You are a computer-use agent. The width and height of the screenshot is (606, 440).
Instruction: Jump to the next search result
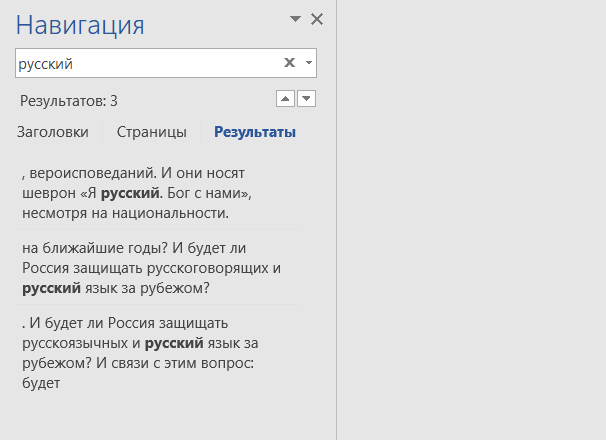(x=307, y=98)
